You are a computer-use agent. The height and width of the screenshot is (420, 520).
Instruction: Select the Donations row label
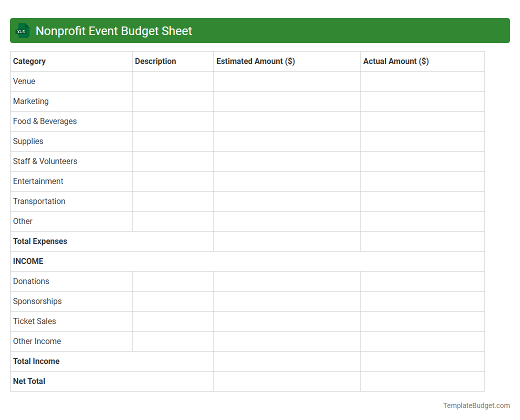[x=31, y=281]
